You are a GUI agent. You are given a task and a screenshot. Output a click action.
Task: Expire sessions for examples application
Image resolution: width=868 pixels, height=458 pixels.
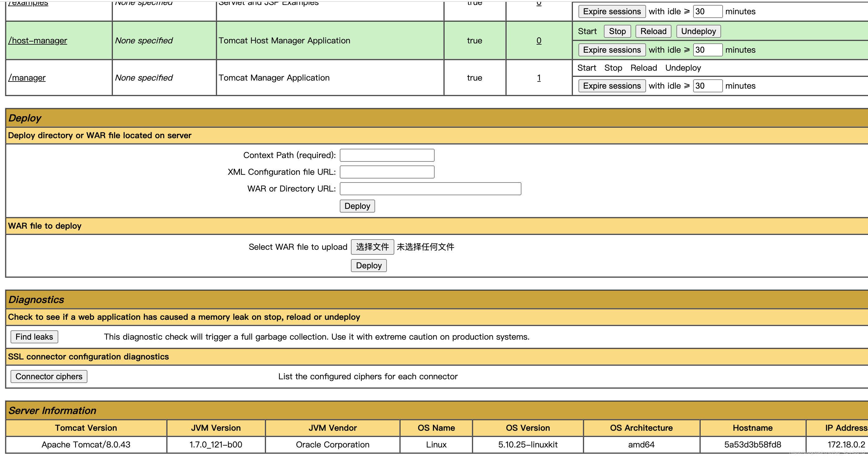pos(612,11)
